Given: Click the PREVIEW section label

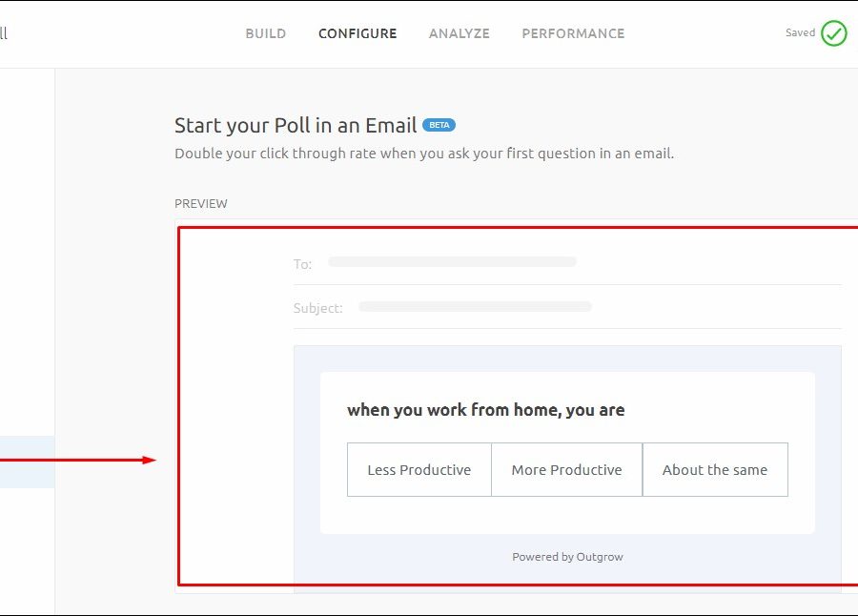Looking at the screenshot, I should coord(201,203).
